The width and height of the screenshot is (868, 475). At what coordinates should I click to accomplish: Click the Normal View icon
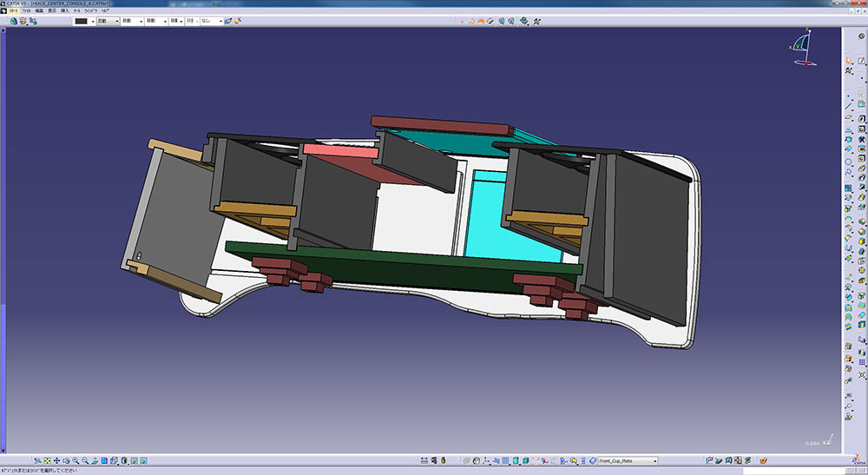click(x=95, y=461)
